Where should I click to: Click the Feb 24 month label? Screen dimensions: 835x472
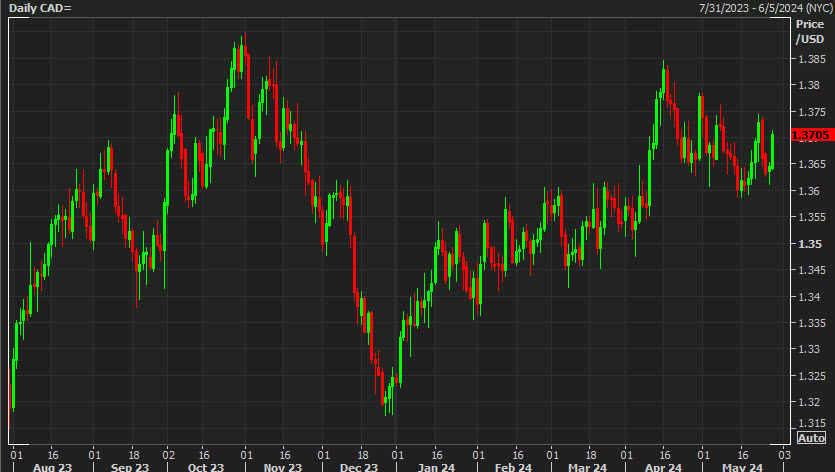(x=513, y=467)
